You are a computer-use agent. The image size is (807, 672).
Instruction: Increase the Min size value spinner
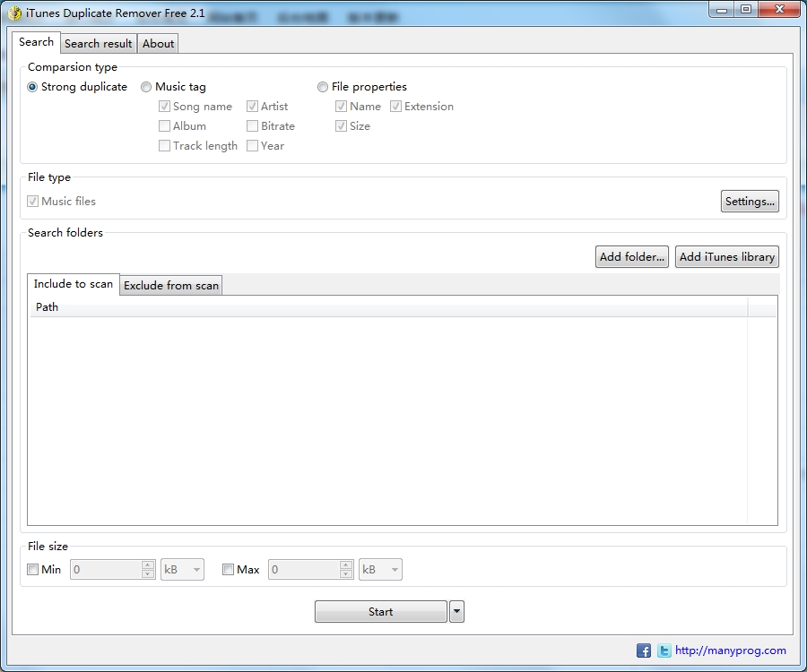[148, 564]
